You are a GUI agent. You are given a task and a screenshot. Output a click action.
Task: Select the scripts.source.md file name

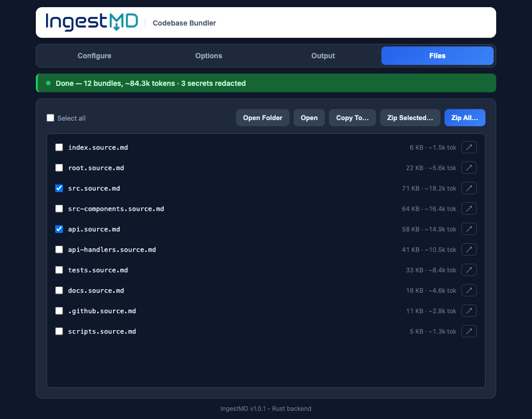tap(102, 332)
